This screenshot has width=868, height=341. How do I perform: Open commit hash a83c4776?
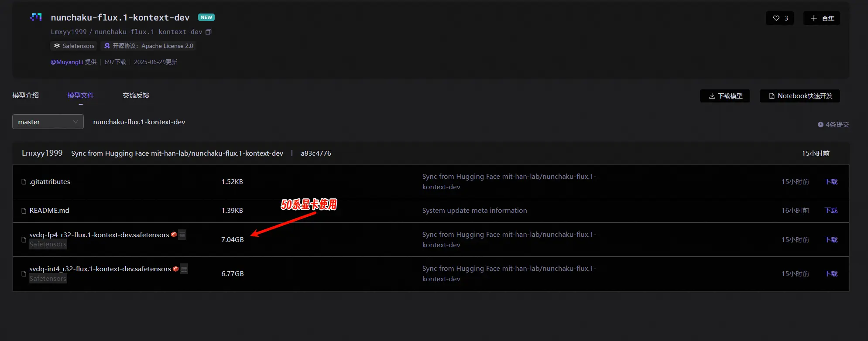[316, 153]
